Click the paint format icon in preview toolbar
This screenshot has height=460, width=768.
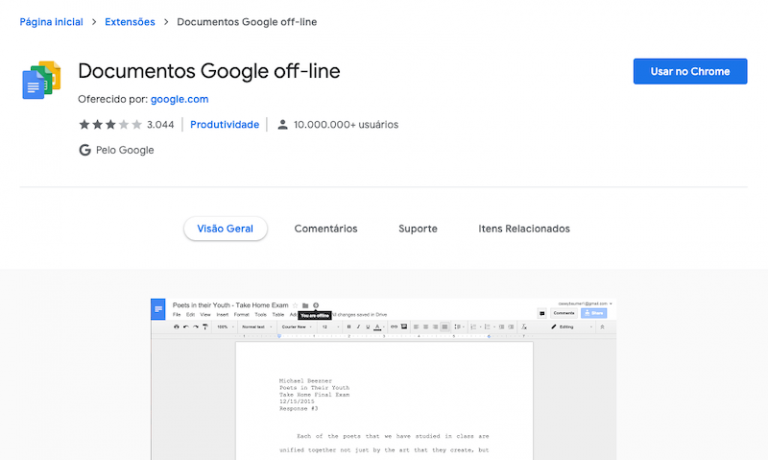tap(205, 327)
